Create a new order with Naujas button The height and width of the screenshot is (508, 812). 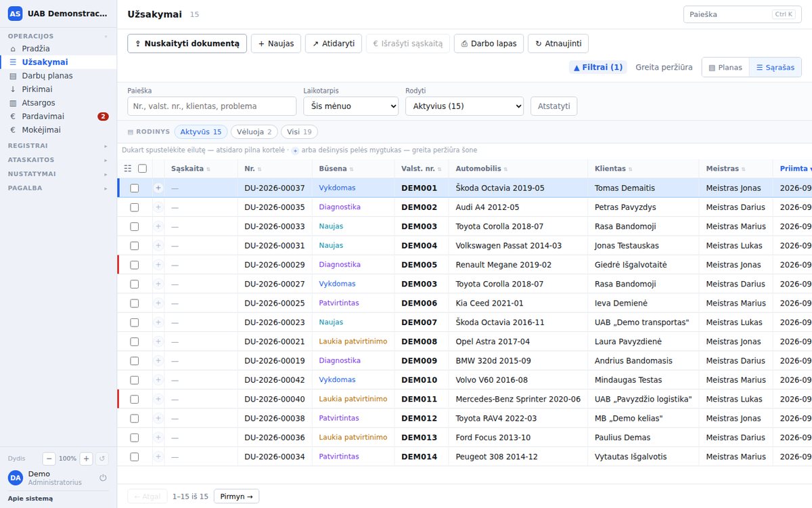(276, 43)
